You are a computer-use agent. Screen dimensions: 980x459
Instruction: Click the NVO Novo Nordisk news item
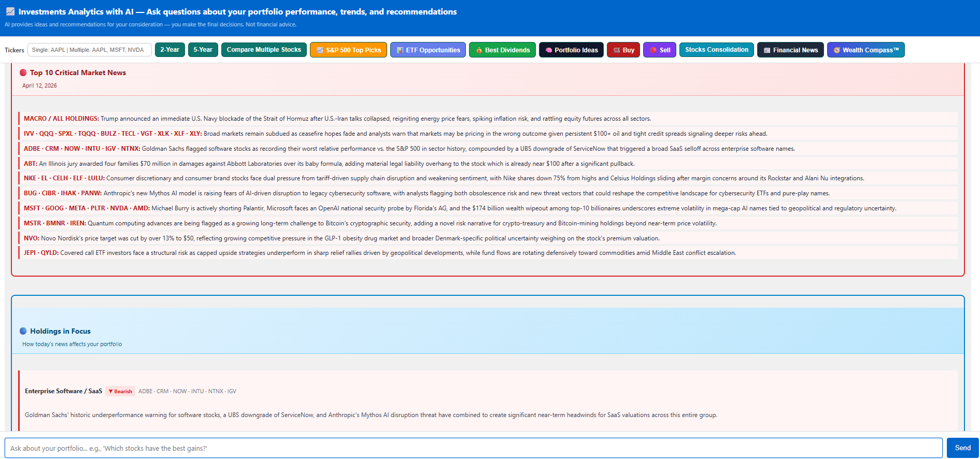click(341, 238)
